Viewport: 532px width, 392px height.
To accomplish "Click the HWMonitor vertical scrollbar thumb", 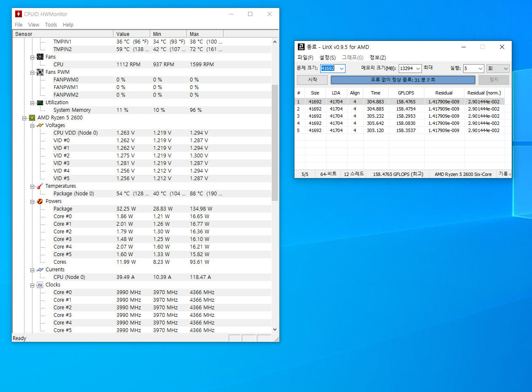I will coord(275,143).
